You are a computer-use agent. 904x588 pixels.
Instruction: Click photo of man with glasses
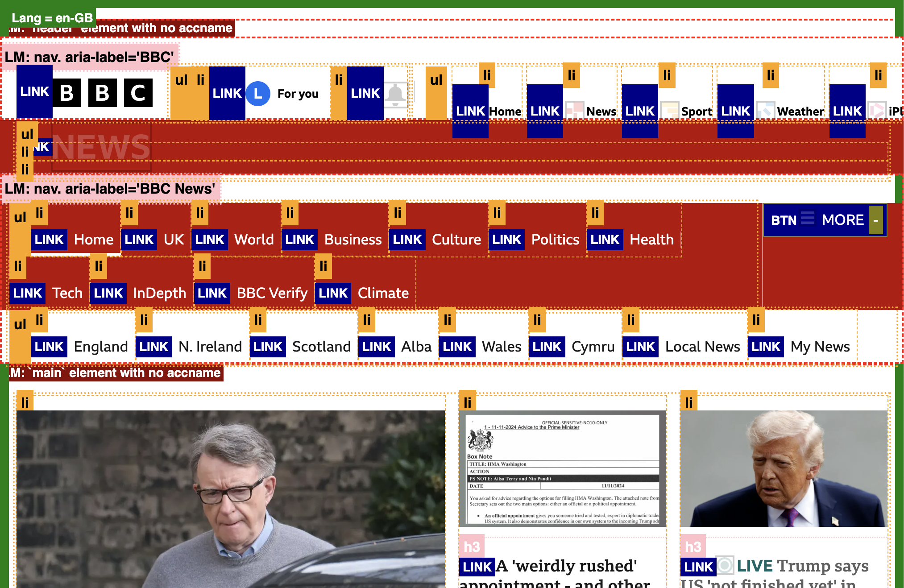(231, 499)
